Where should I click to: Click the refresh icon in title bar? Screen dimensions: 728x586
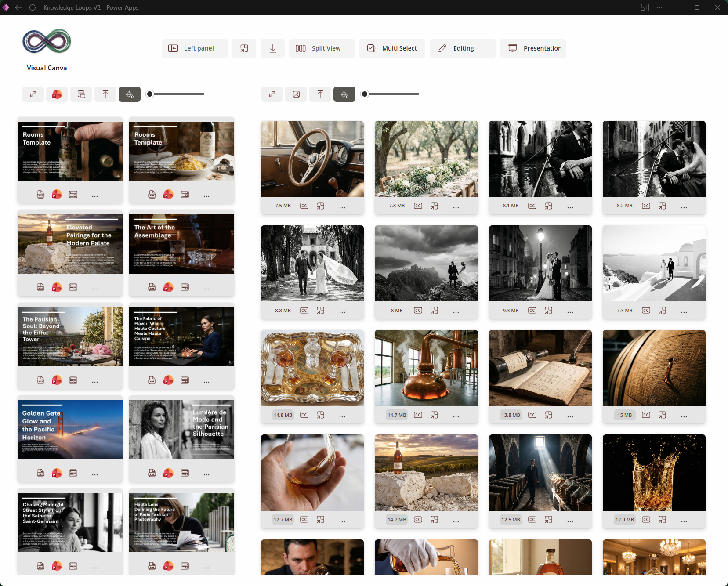[33, 7]
